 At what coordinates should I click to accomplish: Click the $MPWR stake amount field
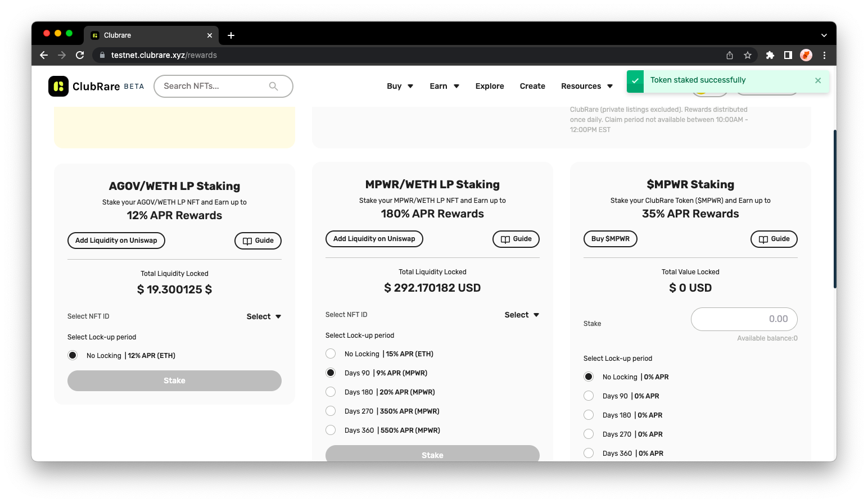(744, 319)
